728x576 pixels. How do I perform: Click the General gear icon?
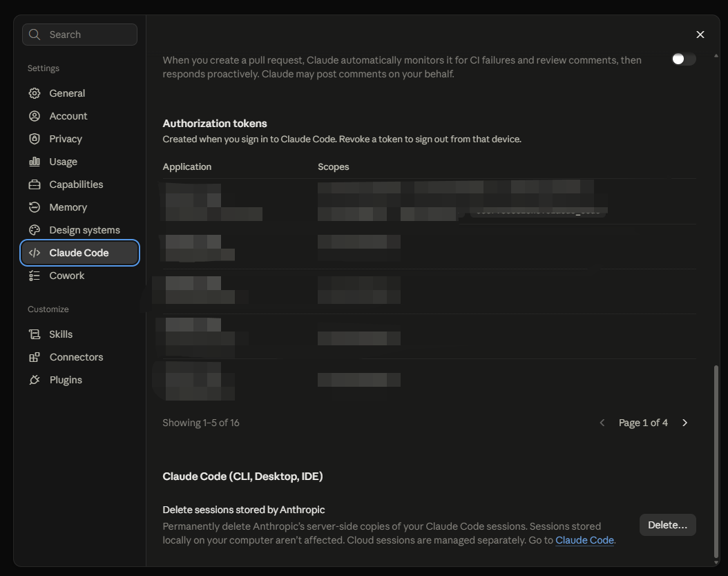click(35, 93)
